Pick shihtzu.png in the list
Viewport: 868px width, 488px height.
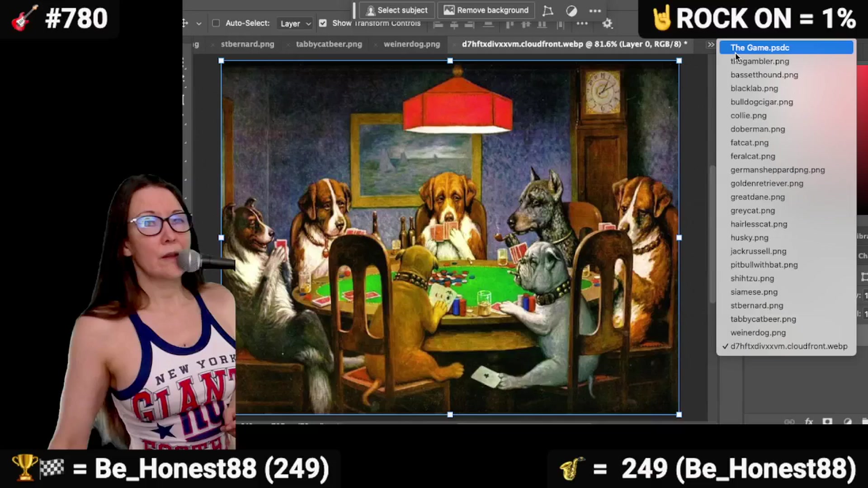click(x=786, y=278)
